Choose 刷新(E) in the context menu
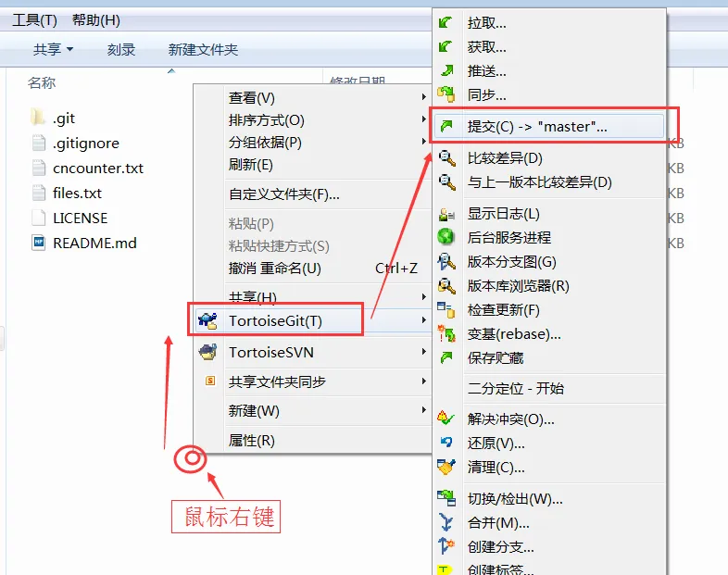728x575 pixels. pyautogui.click(x=251, y=165)
